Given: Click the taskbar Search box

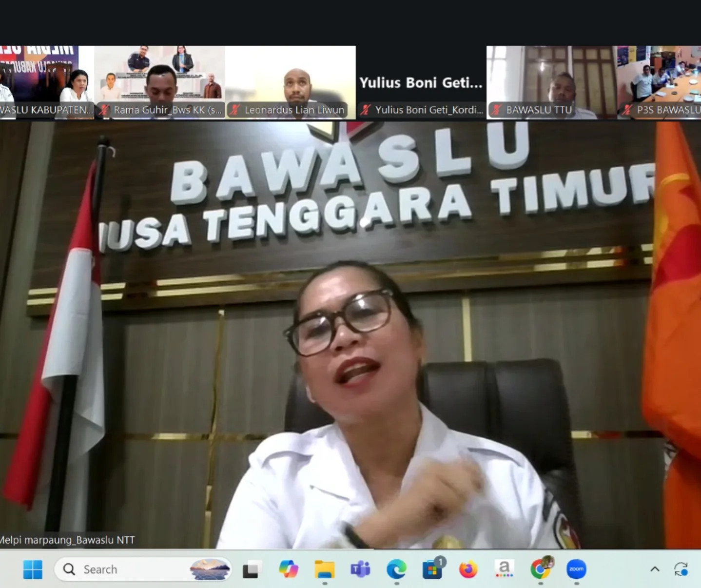Looking at the screenshot, I should [143, 569].
